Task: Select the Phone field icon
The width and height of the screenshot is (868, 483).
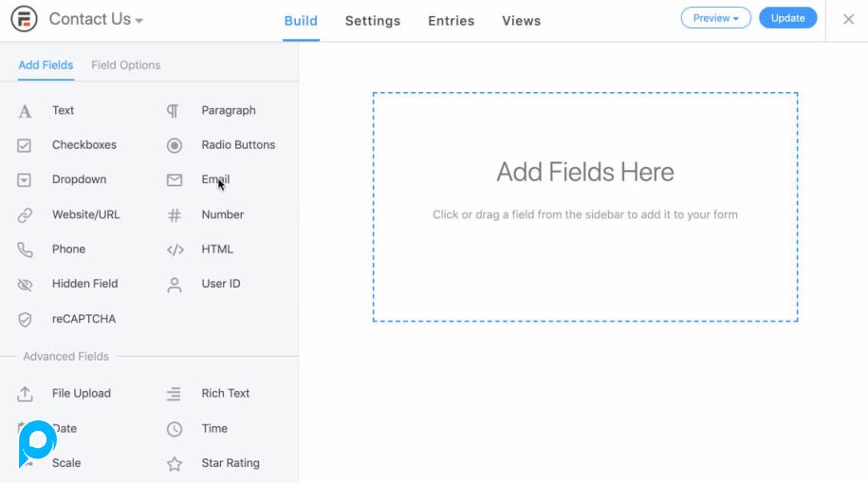Action: pos(26,250)
